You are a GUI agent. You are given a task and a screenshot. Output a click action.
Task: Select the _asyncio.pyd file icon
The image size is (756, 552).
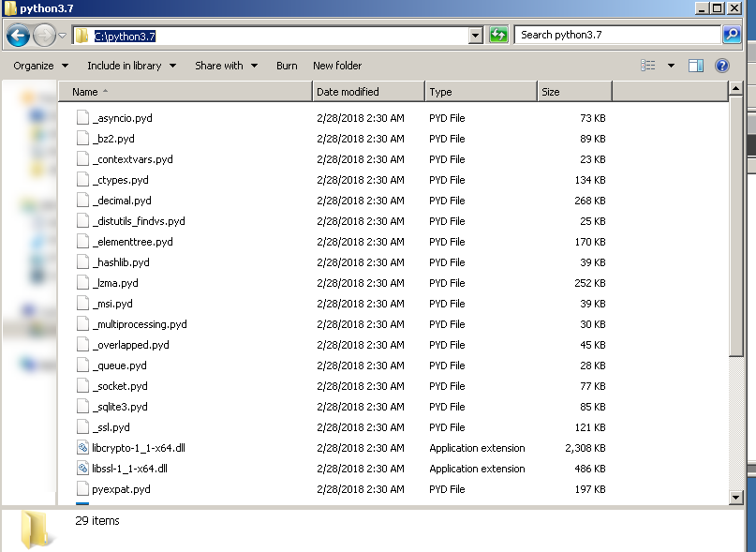tap(83, 118)
